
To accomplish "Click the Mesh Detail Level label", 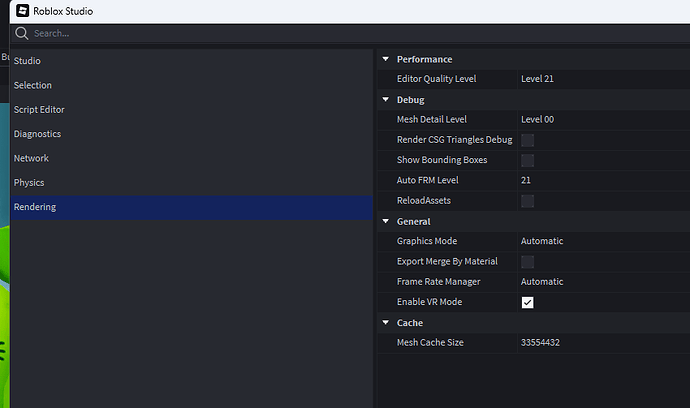I will (432, 119).
